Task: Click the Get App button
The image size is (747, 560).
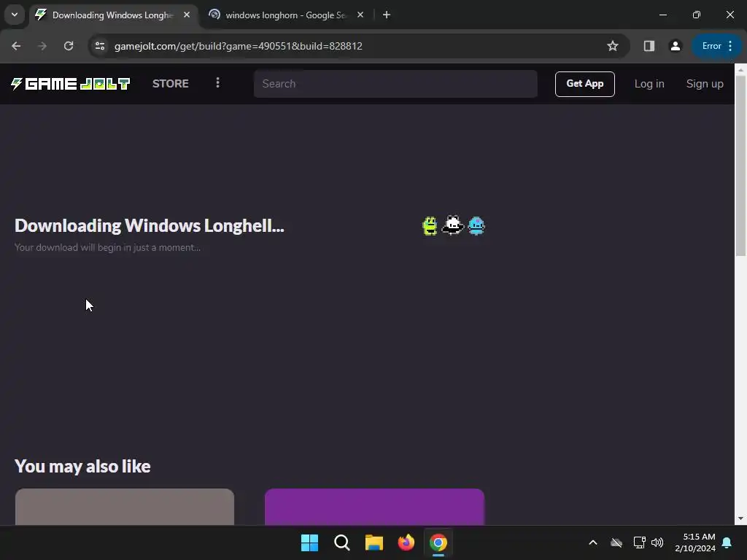Action: (x=584, y=84)
